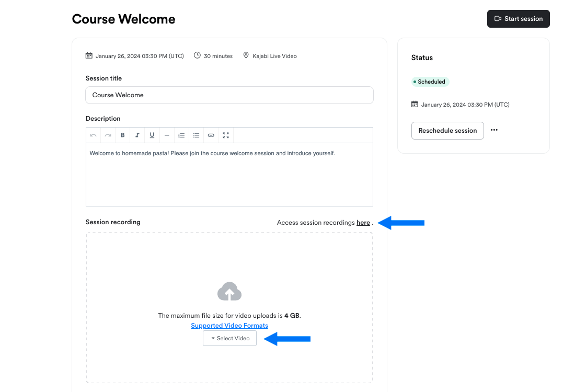
Task: Focus the Session title input field
Action: point(229,95)
